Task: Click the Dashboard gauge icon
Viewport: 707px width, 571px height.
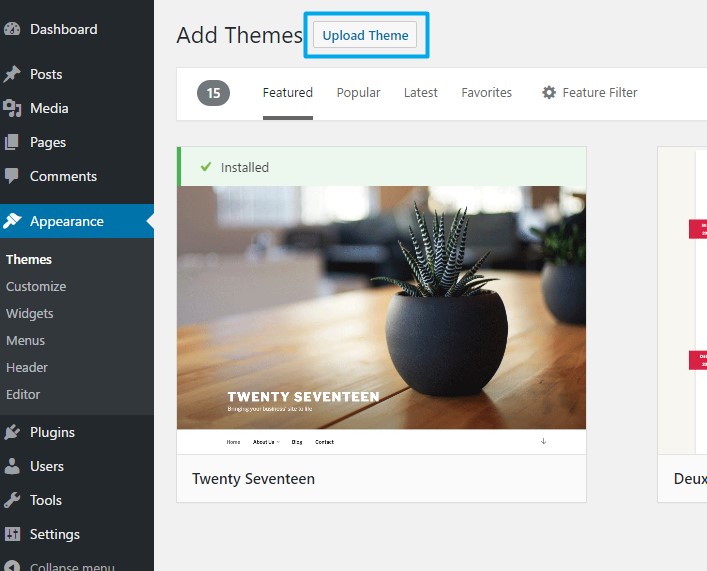Action: 12,29
